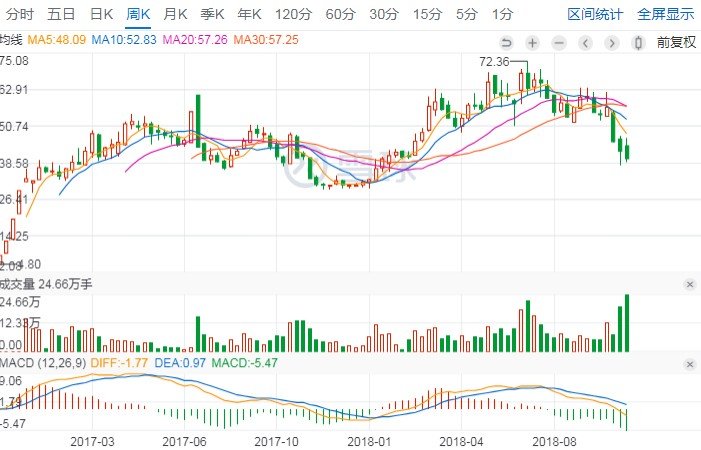Image resolution: width=701 pixels, height=450 pixels.
Task: Click the 2018-04 date axis label
Action: coord(461,442)
